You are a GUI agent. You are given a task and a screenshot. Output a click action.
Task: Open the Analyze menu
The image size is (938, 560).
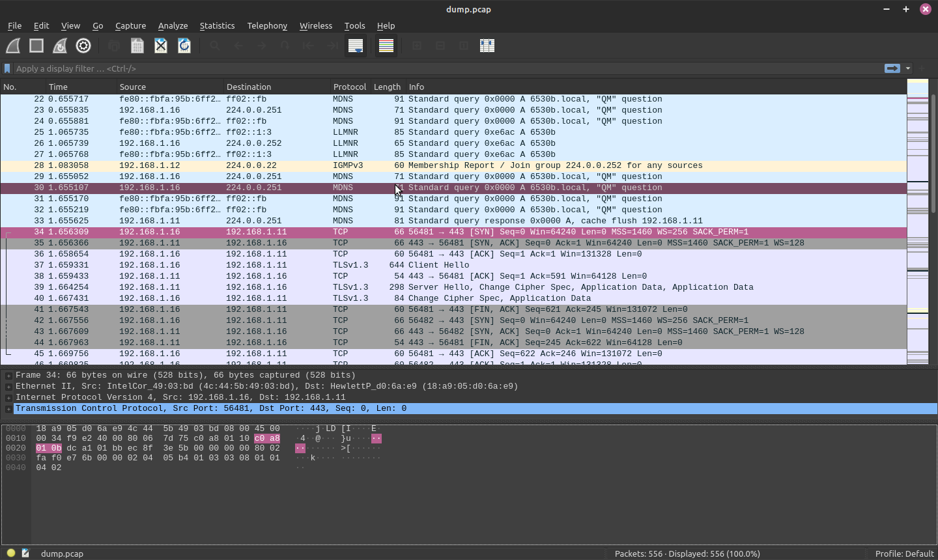pos(173,26)
